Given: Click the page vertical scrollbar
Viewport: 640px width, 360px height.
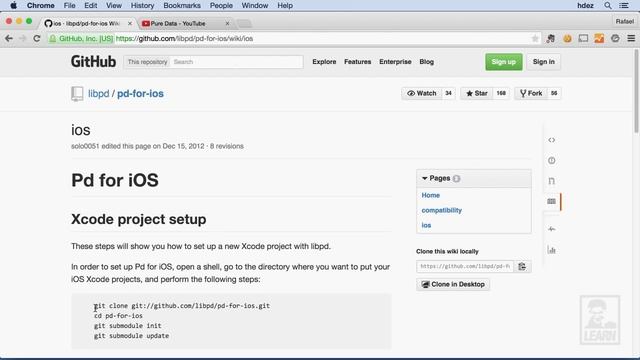Looking at the screenshot, I should point(636,91).
